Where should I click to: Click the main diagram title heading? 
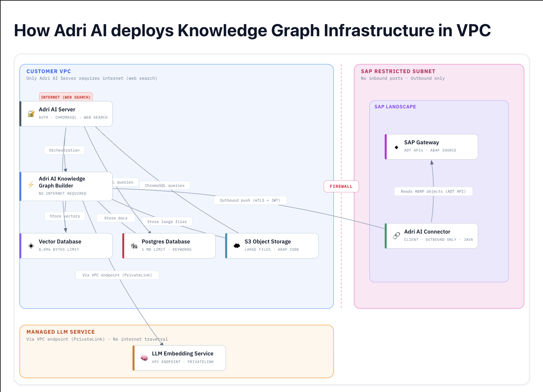click(252, 30)
